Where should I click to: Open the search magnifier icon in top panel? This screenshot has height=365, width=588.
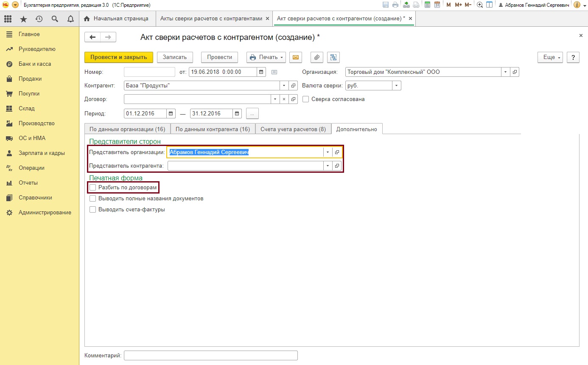point(55,19)
